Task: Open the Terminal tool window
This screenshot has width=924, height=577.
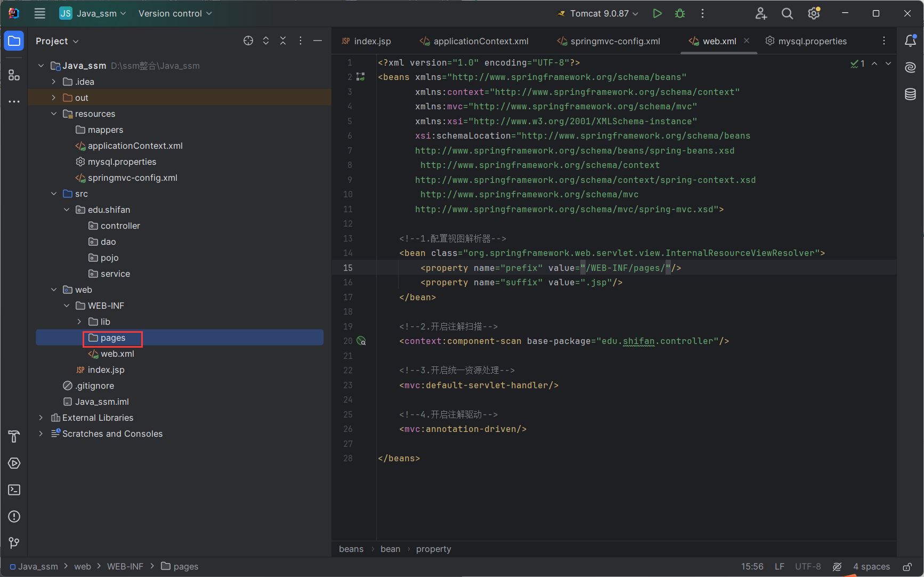Action: (14, 490)
